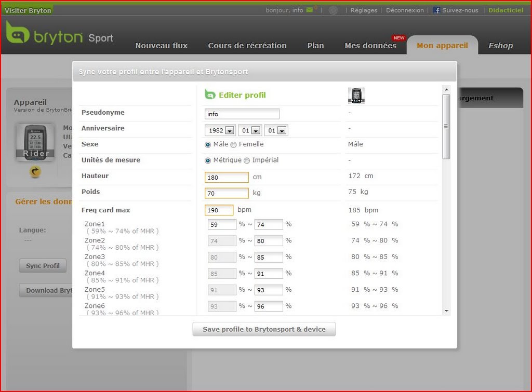This screenshot has height=392, width=532.
Task: Click the Poids input field
Action: pyautogui.click(x=227, y=193)
